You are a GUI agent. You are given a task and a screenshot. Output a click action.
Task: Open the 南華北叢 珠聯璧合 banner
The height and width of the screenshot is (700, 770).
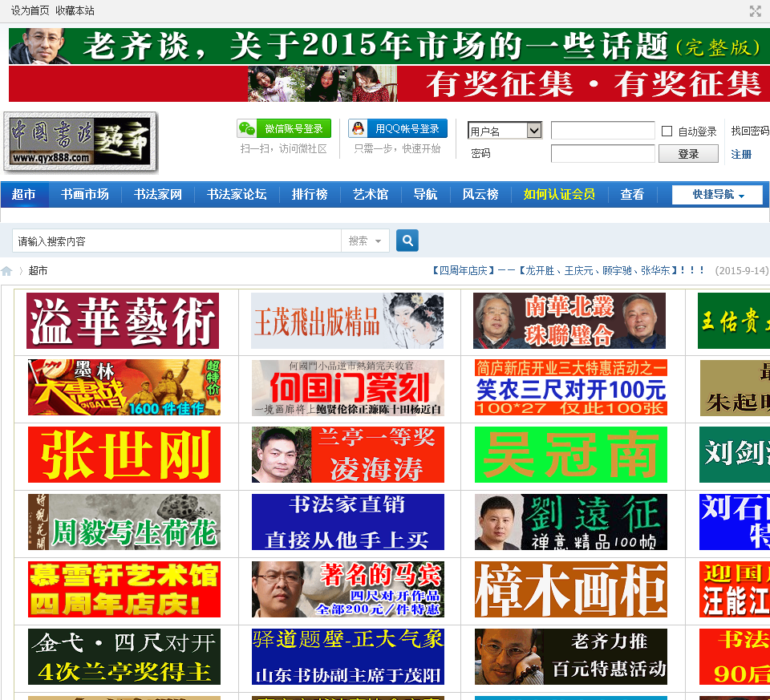point(569,321)
